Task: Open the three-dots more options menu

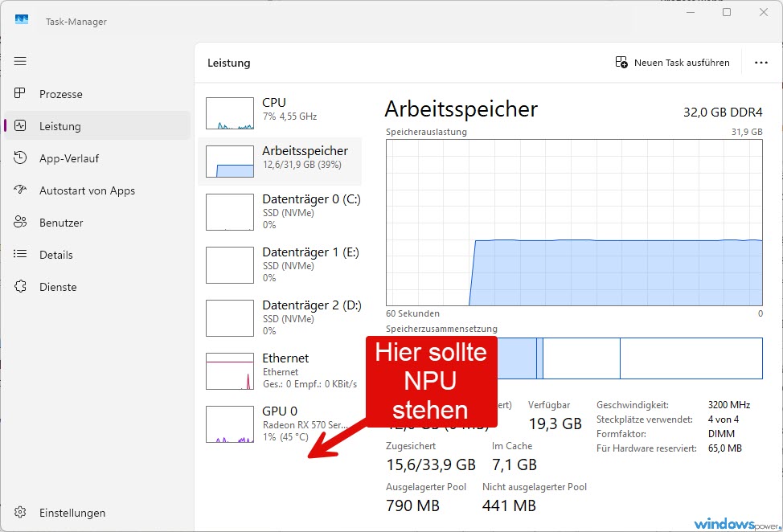Action: (x=761, y=63)
